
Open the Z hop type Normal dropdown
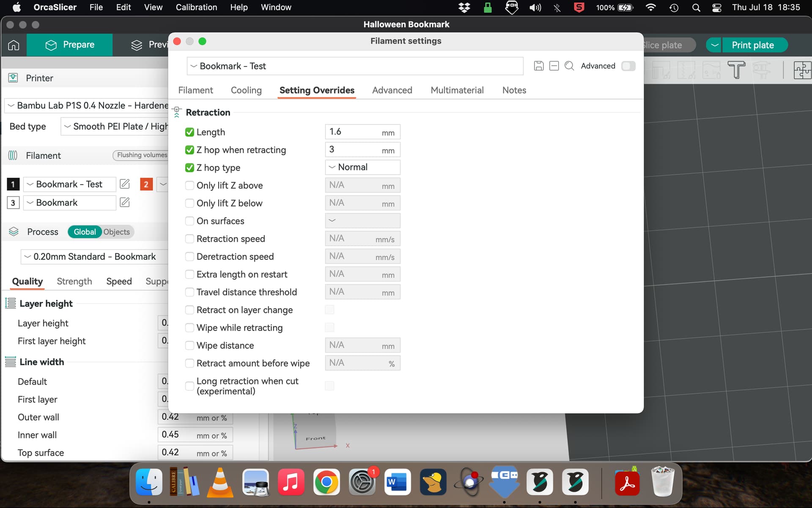(362, 167)
